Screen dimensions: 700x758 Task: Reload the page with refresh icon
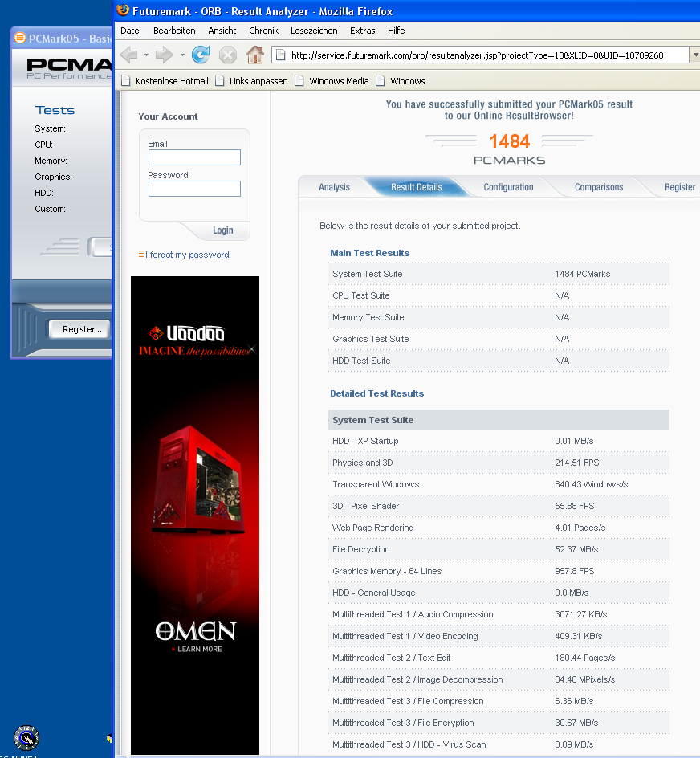[201, 55]
